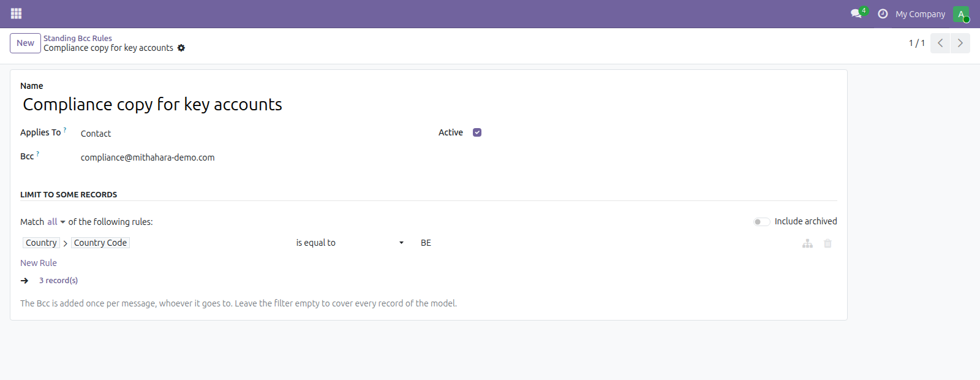
Task: Open the Applies To help tooltip mark
Action: point(65,129)
